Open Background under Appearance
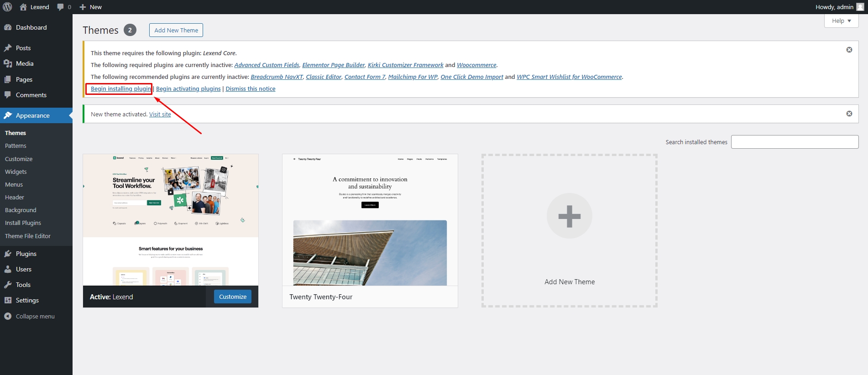Viewport: 868px width, 375px height. [x=21, y=210]
